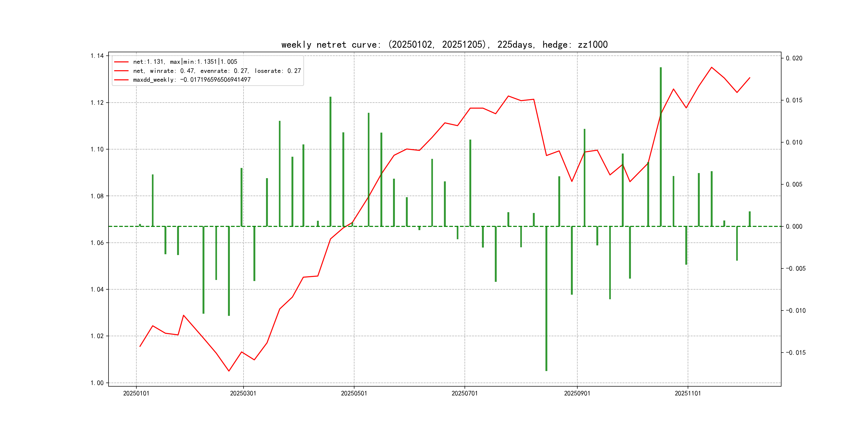The height and width of the screenshot is (434, 868).
Task: Click the 20250101 x-axis date label
Action: pos(136,393)
